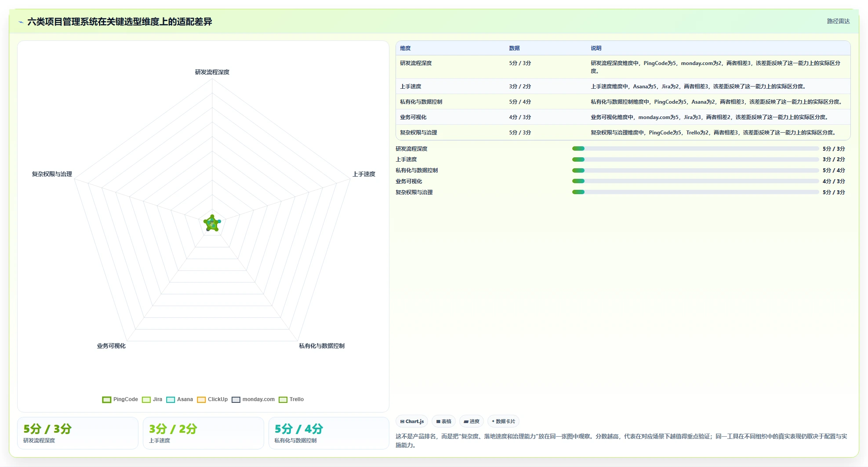
Task: Click the 私有化与数据控制 progress bar
Action: point(695,170)
